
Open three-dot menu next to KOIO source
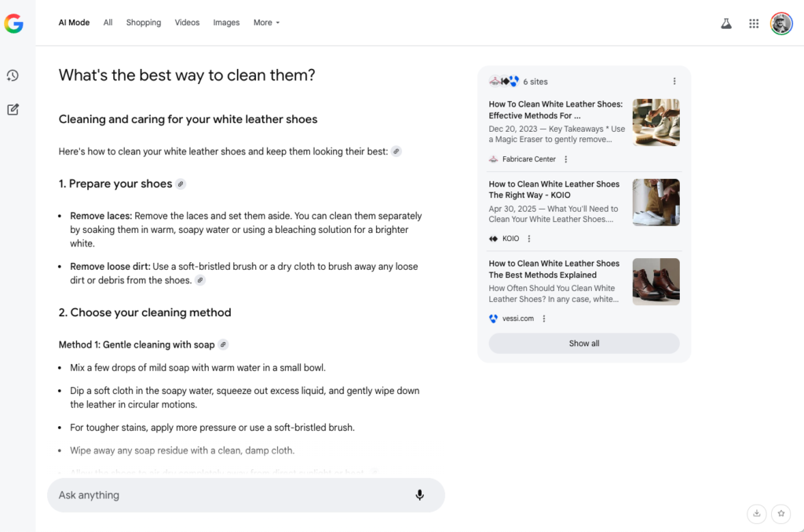tap(528, 239)
